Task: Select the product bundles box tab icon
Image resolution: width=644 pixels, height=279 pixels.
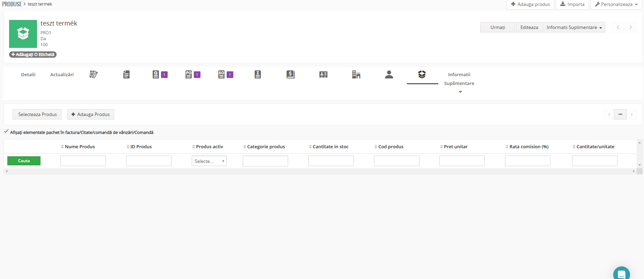Action: pos(422,74)
